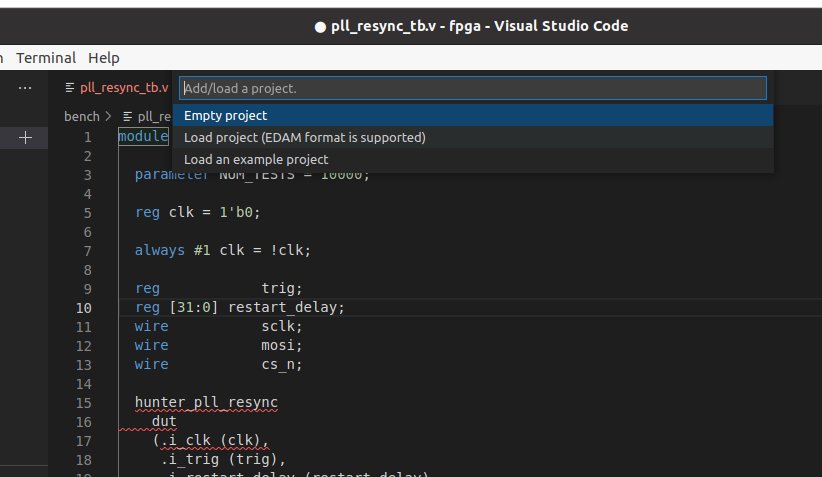Open the Help menu
Viewport: 822px width, 477px height.
(104, 58)
